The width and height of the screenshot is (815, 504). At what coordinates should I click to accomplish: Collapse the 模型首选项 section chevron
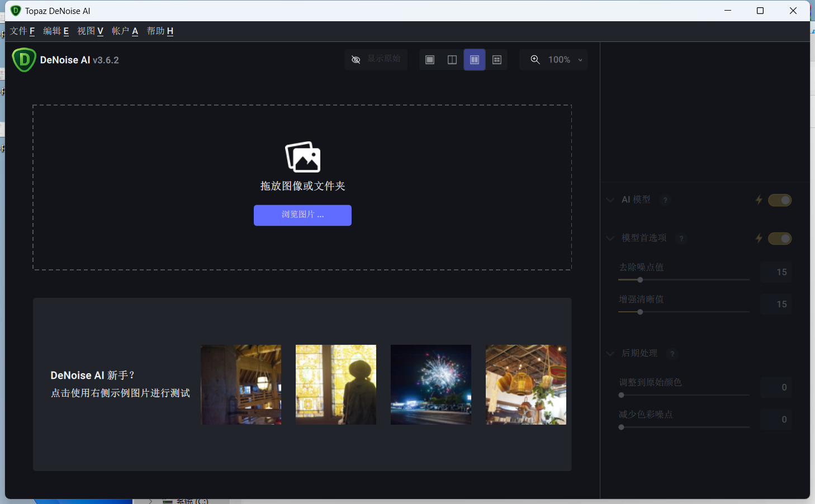610,238
